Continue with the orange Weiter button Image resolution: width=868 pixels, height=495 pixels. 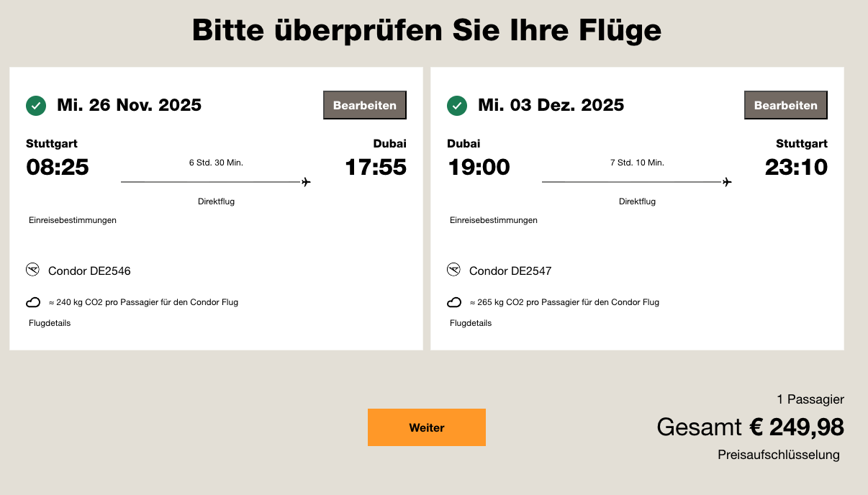pos(427,427)
